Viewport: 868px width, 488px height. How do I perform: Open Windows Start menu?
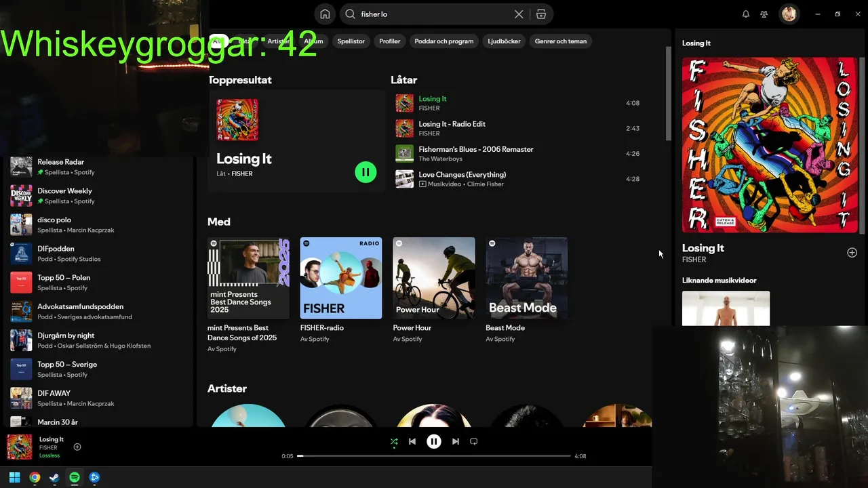[14, 477]
